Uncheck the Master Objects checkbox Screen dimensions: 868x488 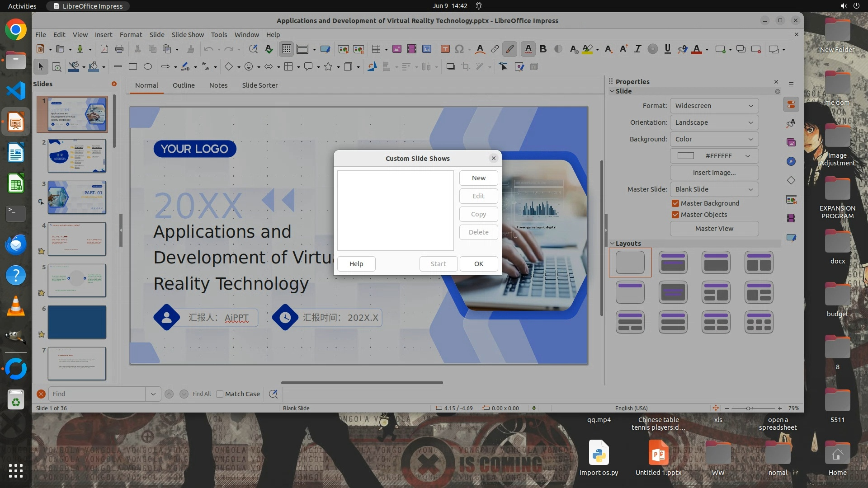click(675, 215)
